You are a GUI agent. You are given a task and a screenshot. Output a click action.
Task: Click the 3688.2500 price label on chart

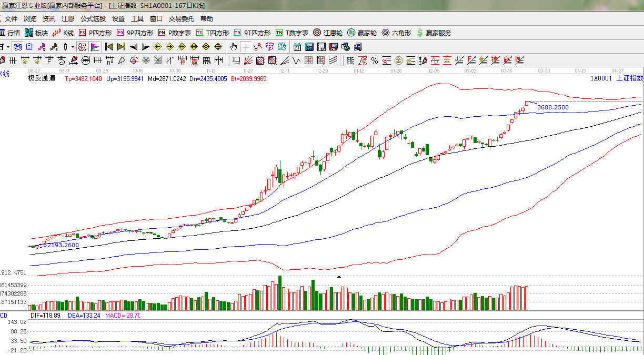tap(552, 107)
